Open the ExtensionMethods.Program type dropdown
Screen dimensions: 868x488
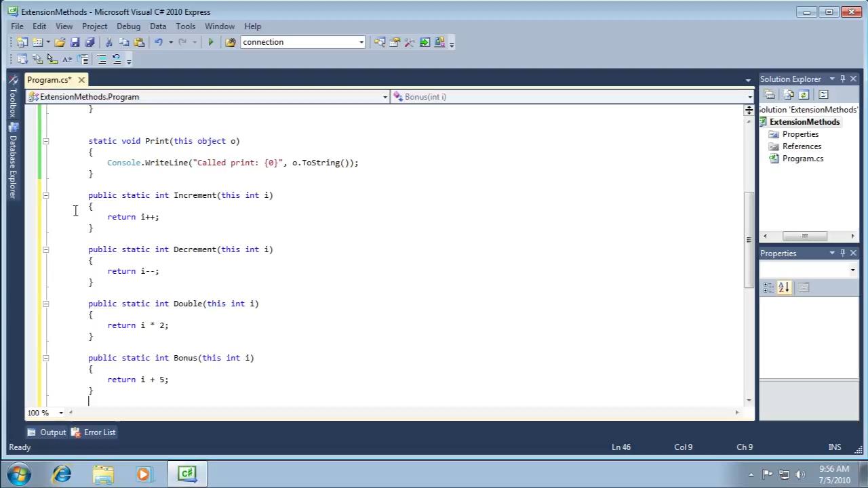385,97
